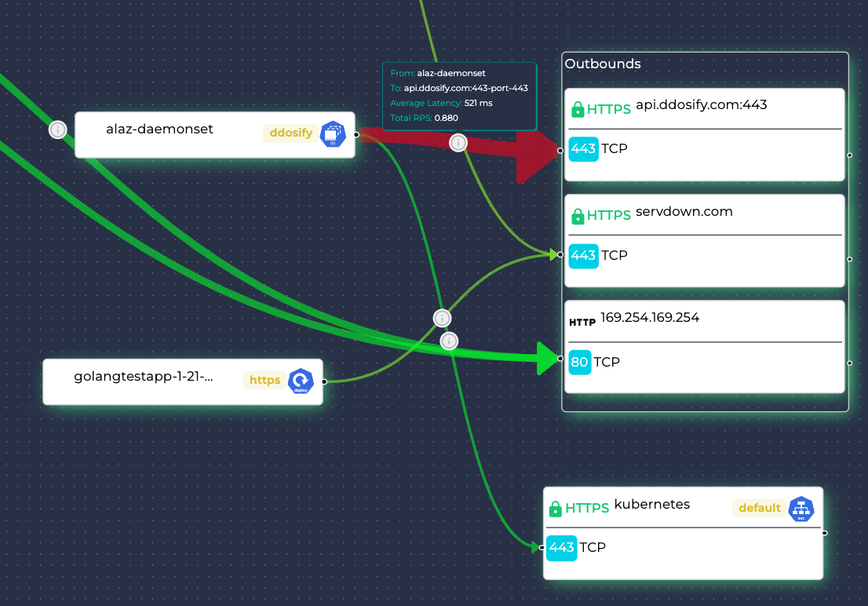Click the Total RPS 0.880 tooltip line
This screenshot has width=868, height=606.
coord(424,118)
